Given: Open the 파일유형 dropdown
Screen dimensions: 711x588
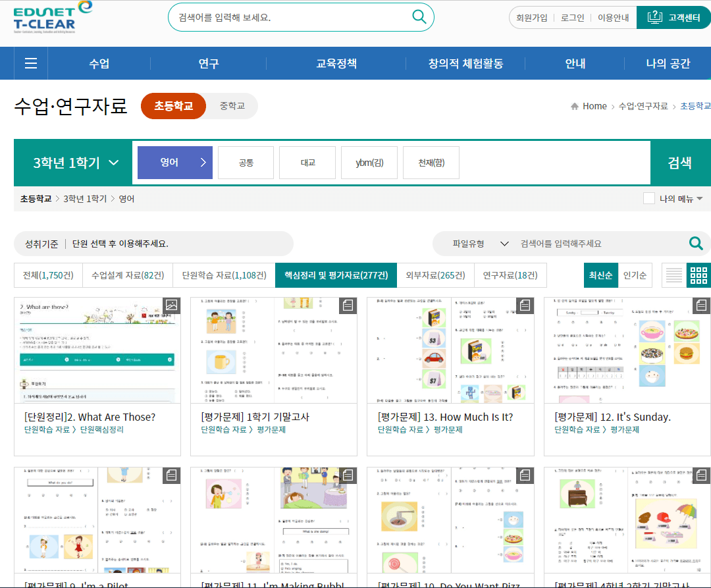Looking at the screenshot, I should (481, 244).
